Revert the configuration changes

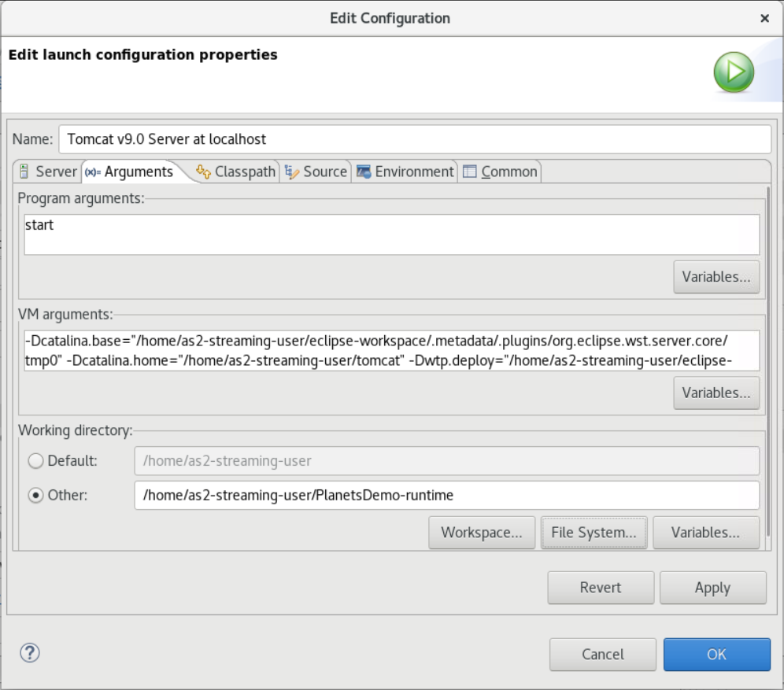coord(601,588)
